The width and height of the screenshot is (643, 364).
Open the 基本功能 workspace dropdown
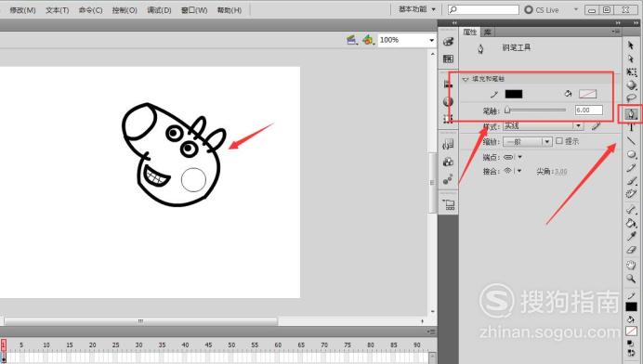coord(417,9)
